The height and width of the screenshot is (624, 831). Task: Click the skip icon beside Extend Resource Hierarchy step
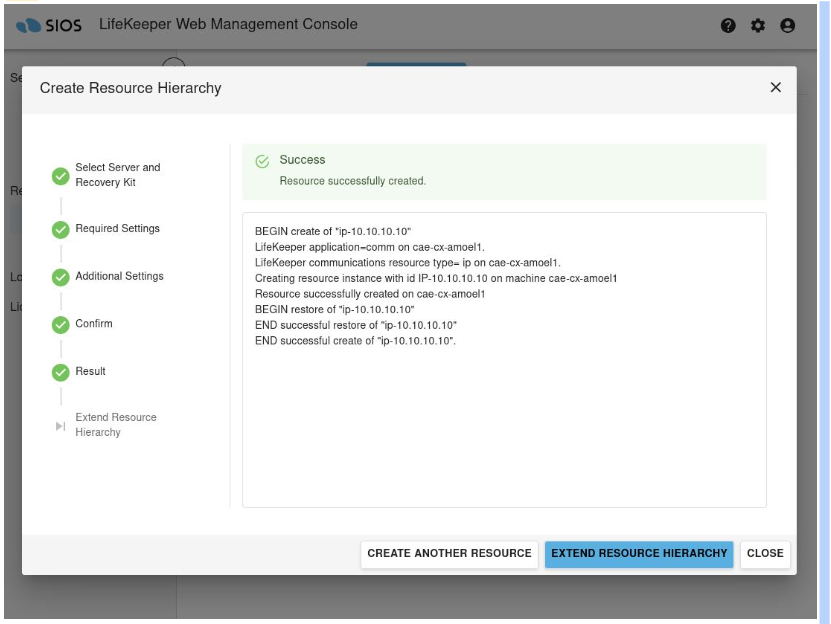tap(60, 426)
